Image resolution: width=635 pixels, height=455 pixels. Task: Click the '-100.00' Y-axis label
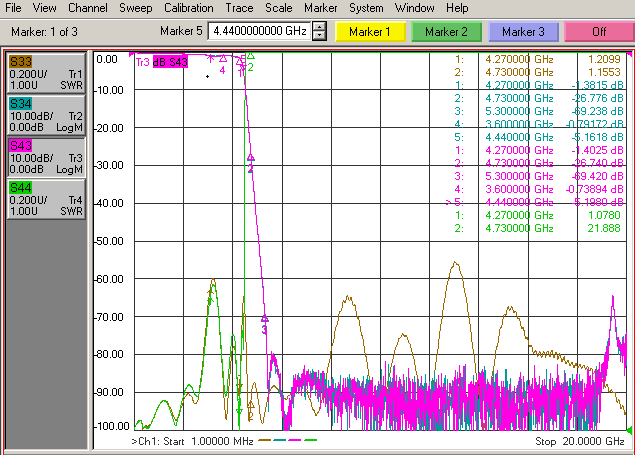112,426
